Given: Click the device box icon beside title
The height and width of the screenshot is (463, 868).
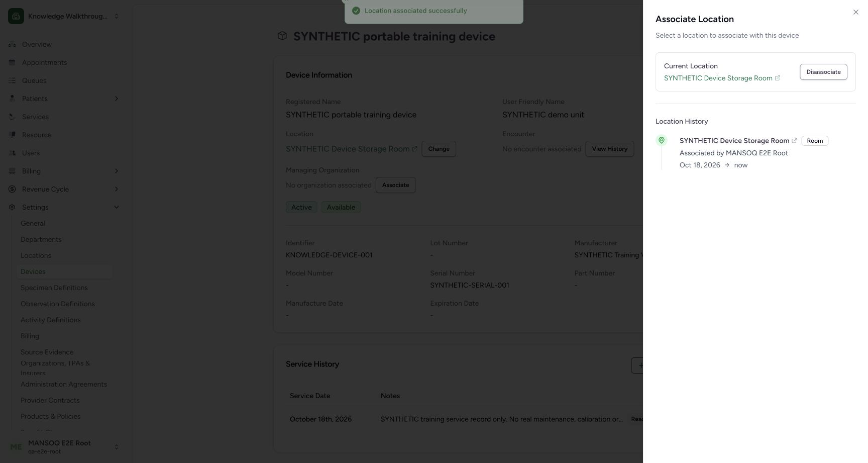Looking at the screenshot, I should coord(282,36).
